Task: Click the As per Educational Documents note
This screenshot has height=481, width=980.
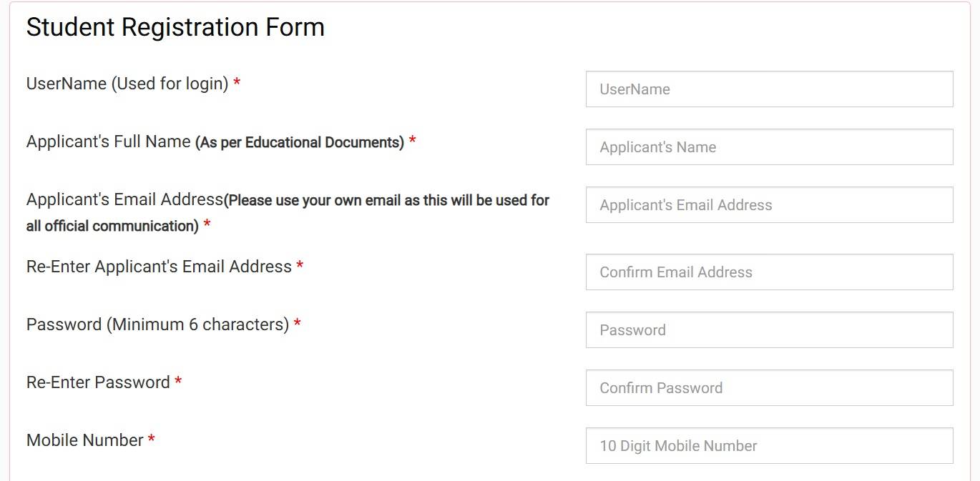Action: (x=299, y=142)
